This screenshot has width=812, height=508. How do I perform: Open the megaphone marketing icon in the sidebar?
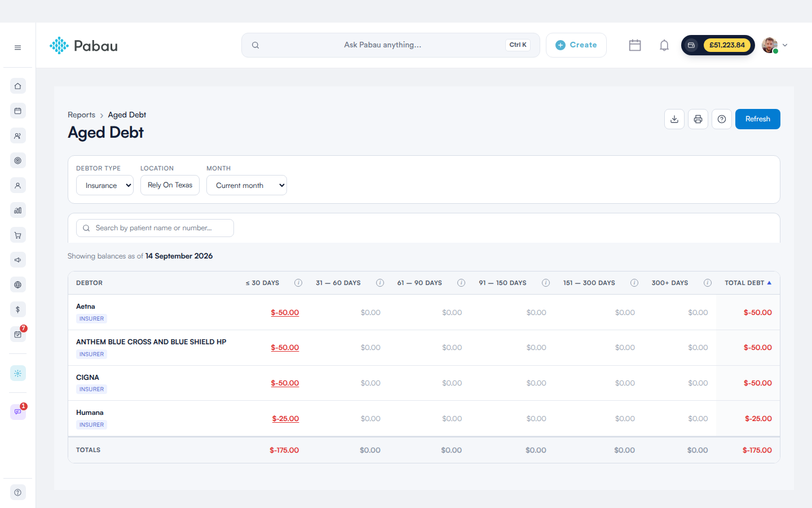point(18,260)
